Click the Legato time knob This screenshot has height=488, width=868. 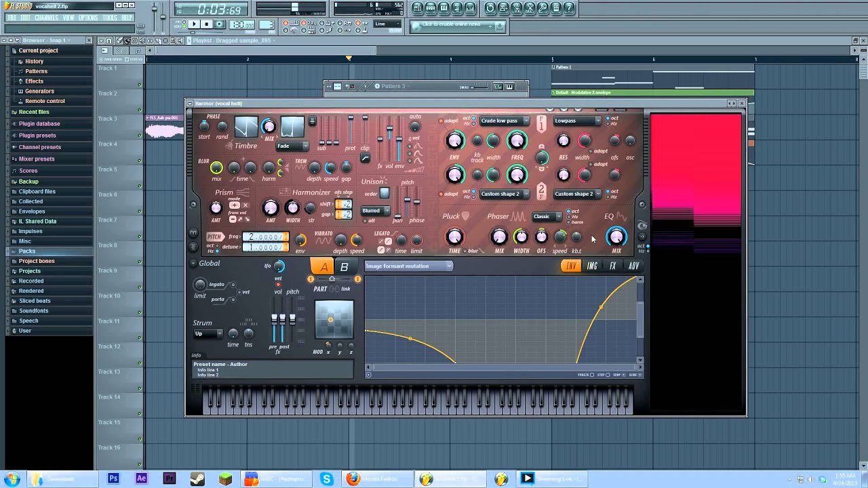click(401, 240)
